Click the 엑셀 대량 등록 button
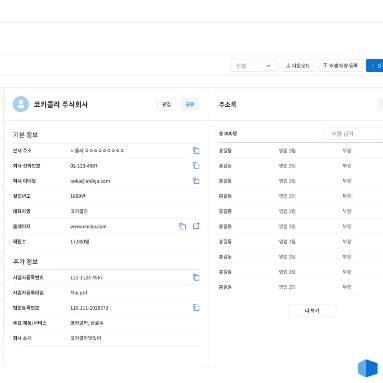383x383 pixels. 340,65
